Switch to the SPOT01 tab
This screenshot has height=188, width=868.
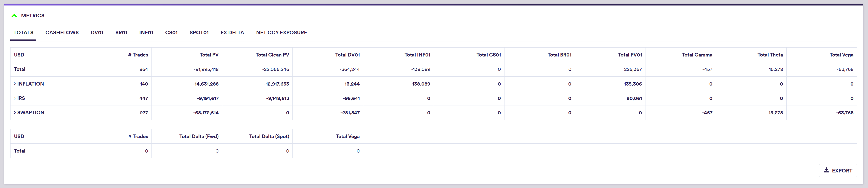199,33
